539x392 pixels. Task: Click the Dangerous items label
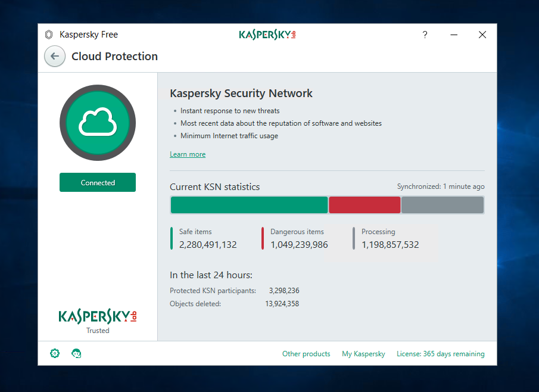pyautogui.click(x=297, y=232)
